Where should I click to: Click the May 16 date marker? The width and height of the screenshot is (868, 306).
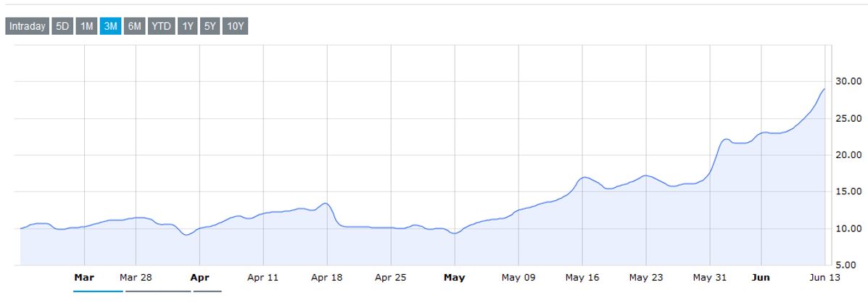tap(582, 277)
